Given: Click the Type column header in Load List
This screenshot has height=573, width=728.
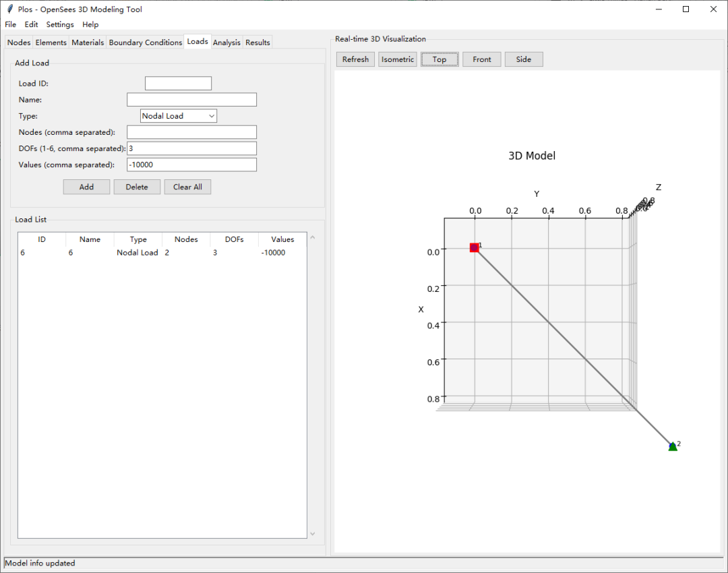Looking at the screenshot, I should [138, 239].
